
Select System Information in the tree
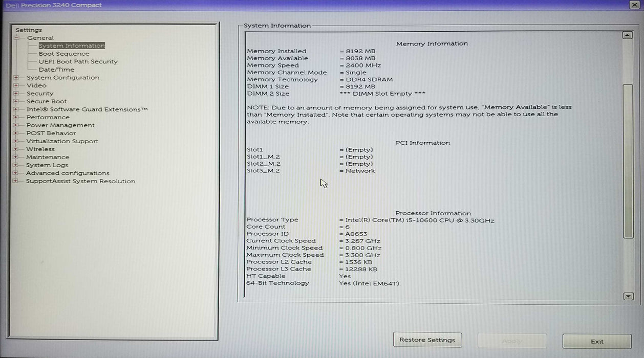click(x=72, y=46)
